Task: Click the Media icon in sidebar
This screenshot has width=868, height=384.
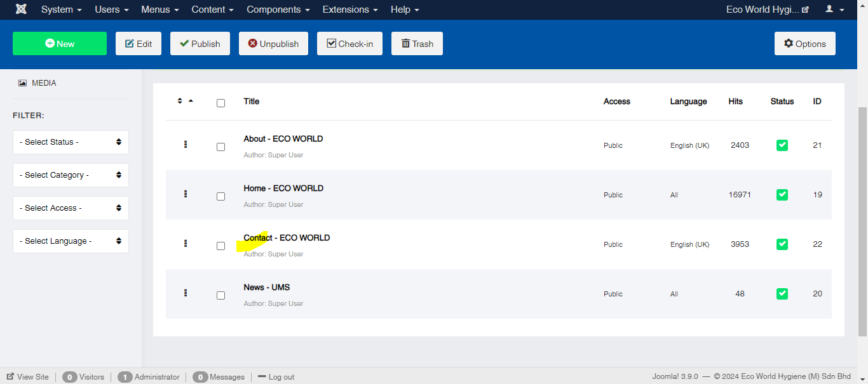Action: (23, 83)
